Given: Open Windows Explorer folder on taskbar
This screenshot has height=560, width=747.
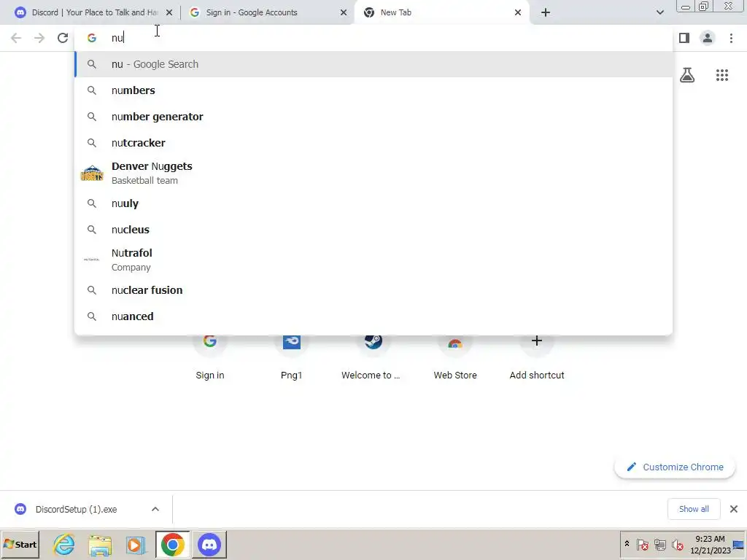Looking at the screenshot, I should tap(100, 544).
